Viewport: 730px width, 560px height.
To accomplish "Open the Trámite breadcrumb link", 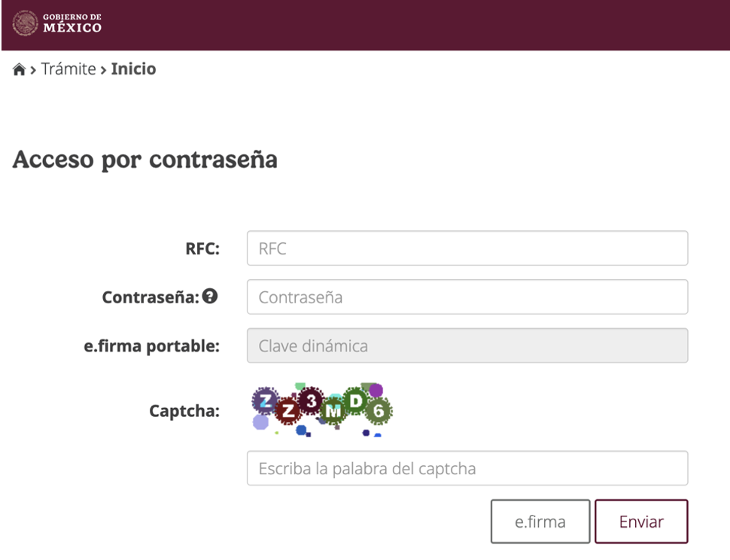I will click(x=68, y=68).
